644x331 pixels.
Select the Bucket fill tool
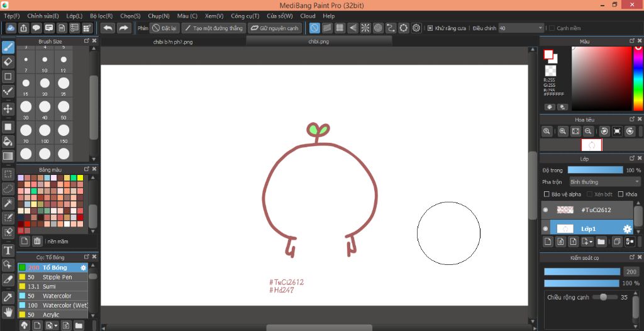point(8,141)
